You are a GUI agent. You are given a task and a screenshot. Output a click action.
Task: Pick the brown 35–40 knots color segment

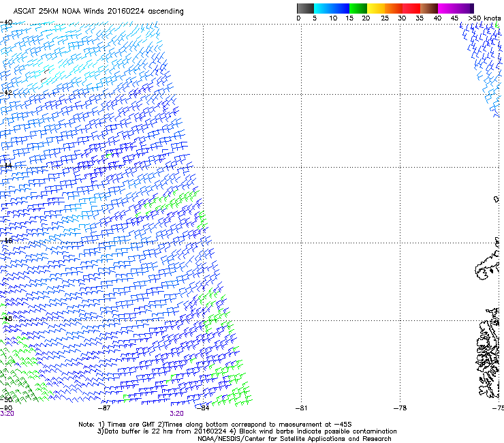(429, 8)
